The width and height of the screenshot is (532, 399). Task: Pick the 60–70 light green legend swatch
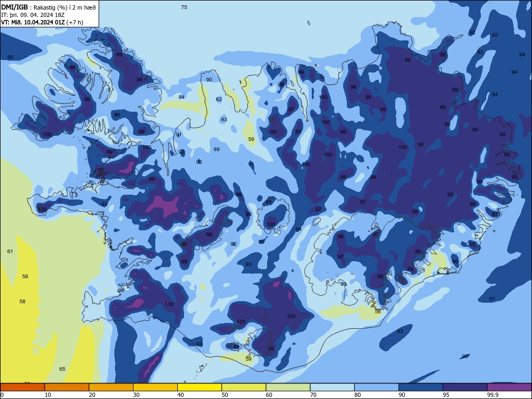[288, 387]
